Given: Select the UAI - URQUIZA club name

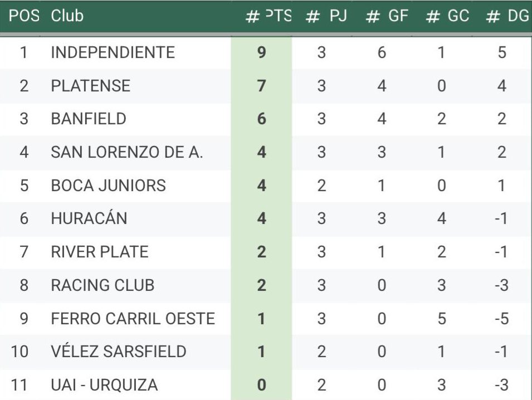Looking at the screenshot, I should click(x=104, y=385).
